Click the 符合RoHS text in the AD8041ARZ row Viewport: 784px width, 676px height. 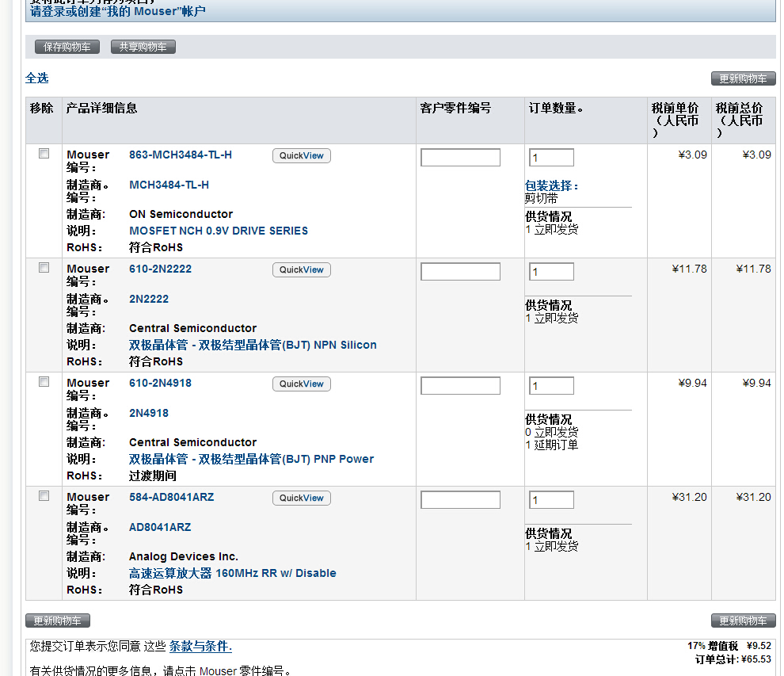tap(156, 590)
